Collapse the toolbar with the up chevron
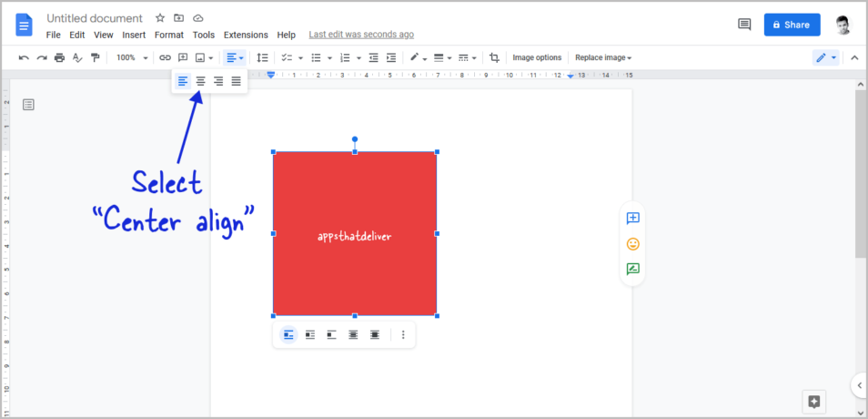 (x=854, y=57)
